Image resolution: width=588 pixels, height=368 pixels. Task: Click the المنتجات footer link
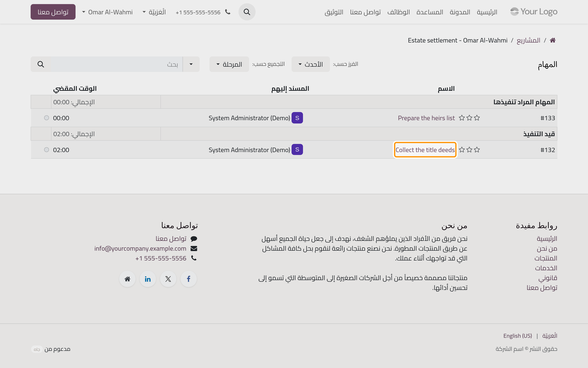(546, 258)
